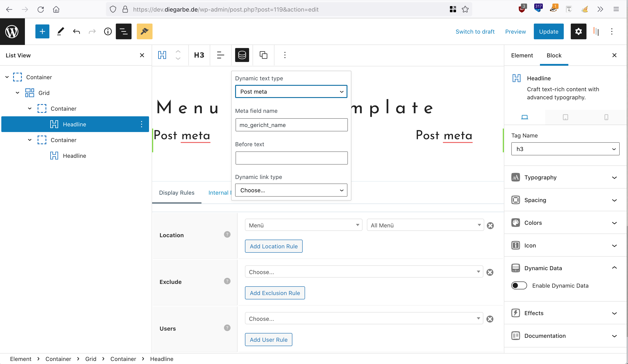628x364 pixels.
Task: Show help for Users rules
Action: point(227,328)
